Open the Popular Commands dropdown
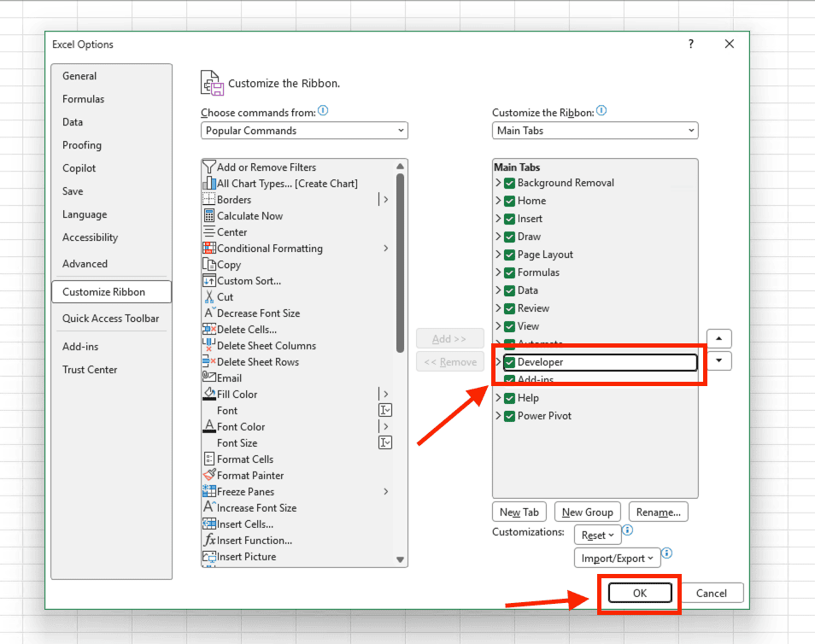The image size is (815, 644). click(x=304, y=131)
